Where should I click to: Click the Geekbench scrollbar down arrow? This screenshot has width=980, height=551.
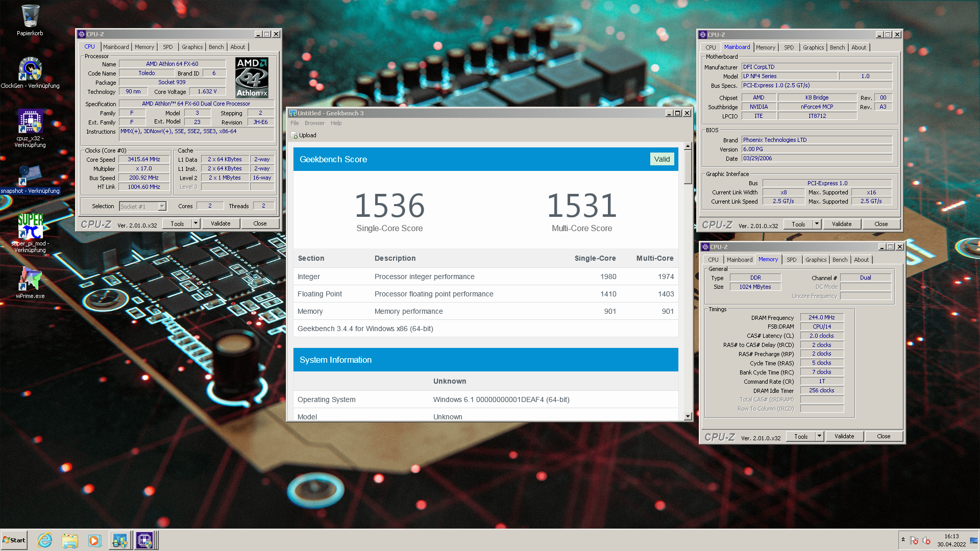click(x=688, y=416)
